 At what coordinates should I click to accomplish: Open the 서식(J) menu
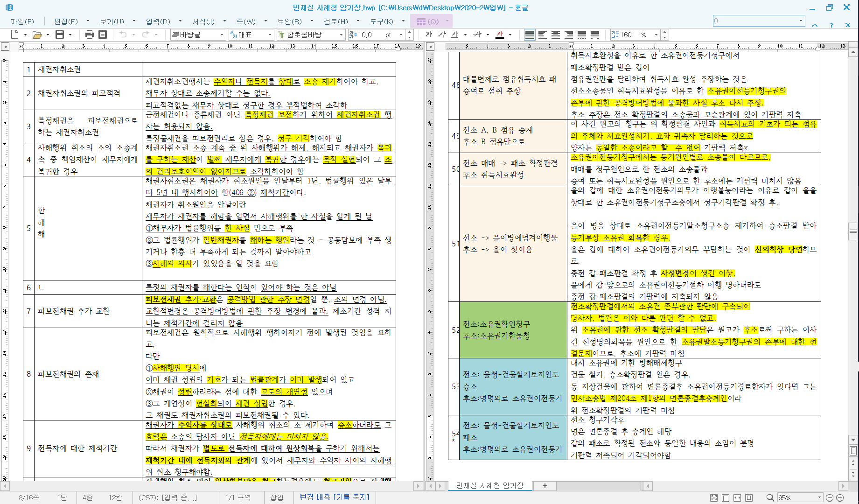tap(203, 21)
